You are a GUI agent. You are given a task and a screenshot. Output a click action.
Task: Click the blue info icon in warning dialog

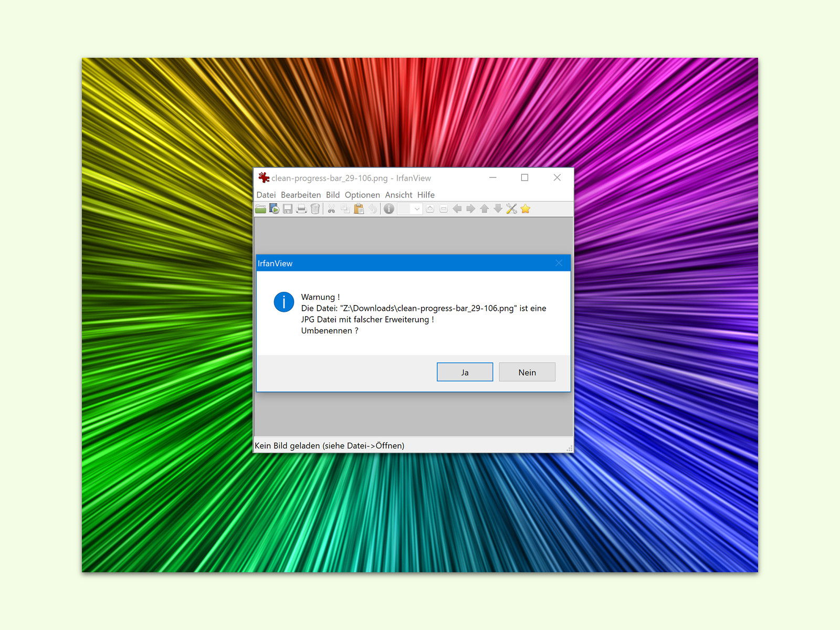tap(284, 302)
